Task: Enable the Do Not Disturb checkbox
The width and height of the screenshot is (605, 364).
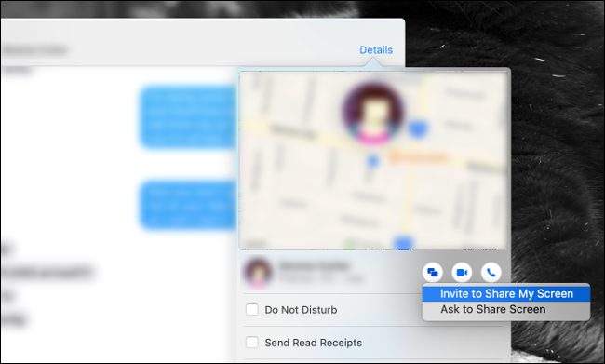Action: (x=252, y=310)
